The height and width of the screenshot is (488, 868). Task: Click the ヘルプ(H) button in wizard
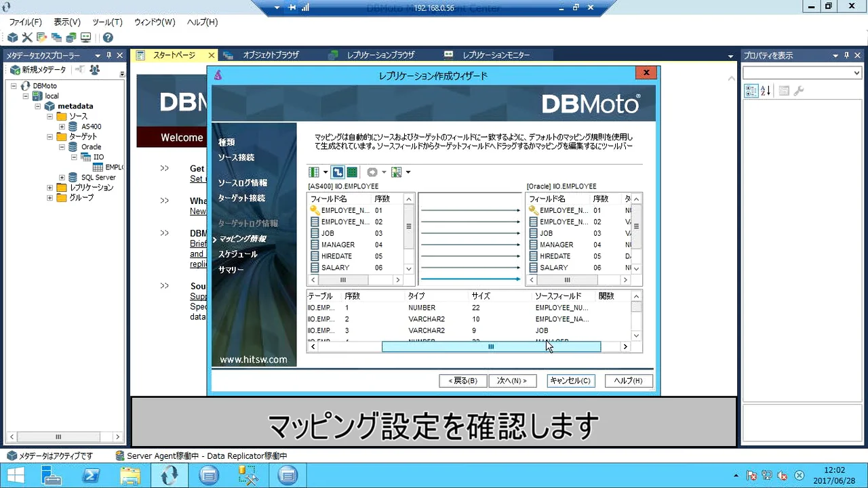click(x=629, y=381)
